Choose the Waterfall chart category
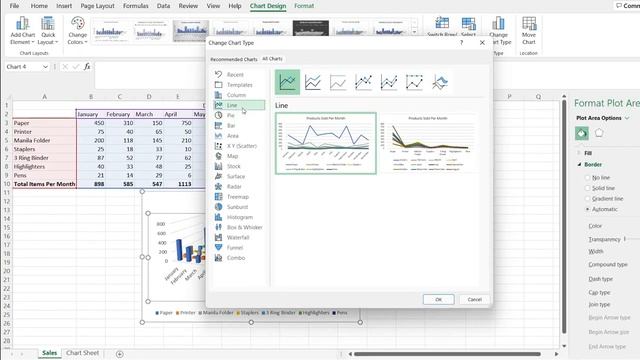The image size is (640, 360). pyautogui.click(x=239, y=238)
